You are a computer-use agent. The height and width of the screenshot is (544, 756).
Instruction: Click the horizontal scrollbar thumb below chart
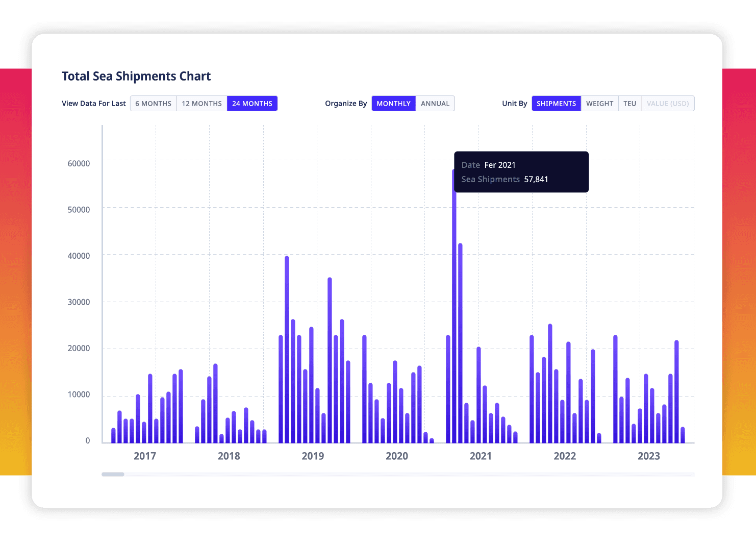coord(113,474)
